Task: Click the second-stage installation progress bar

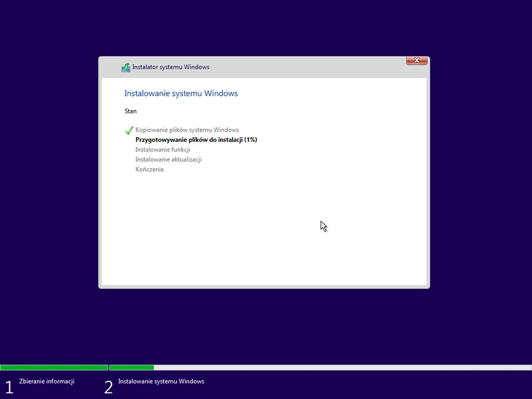Action: pyautogui.click(x=320, y=367)
